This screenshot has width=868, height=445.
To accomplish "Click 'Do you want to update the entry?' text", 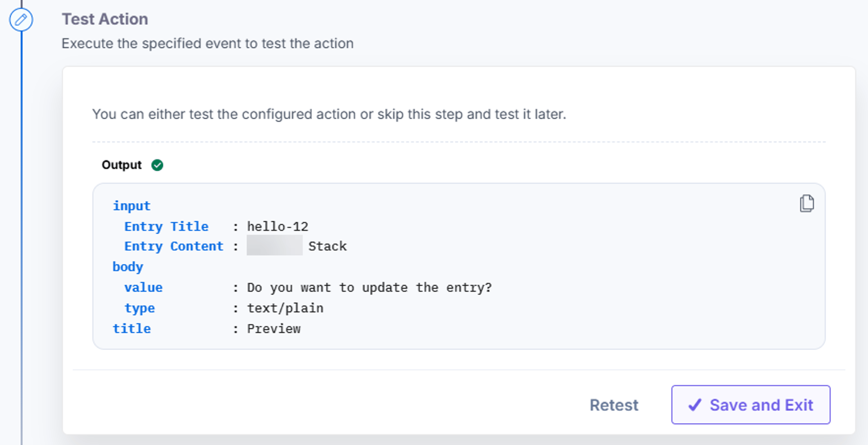I will [x=369, y=288].
